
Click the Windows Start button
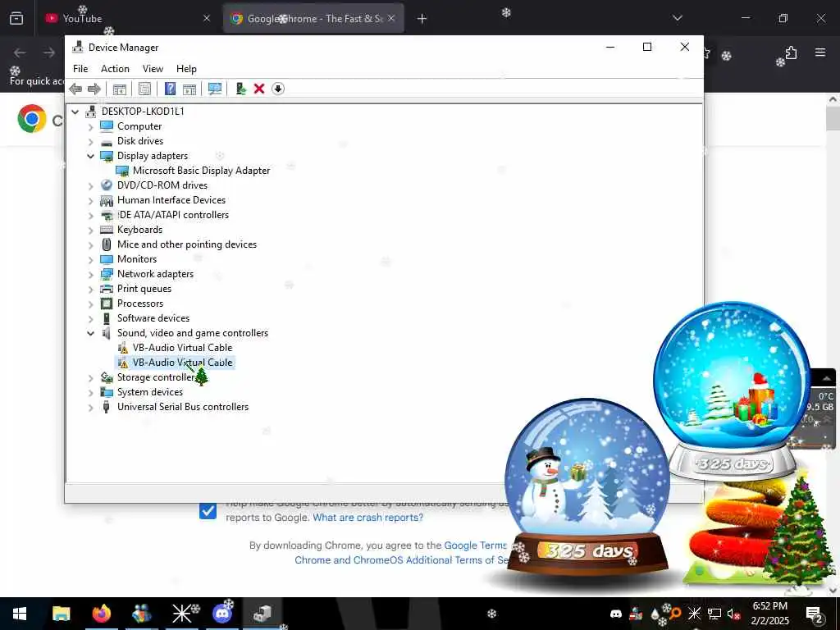pos(20,614)
